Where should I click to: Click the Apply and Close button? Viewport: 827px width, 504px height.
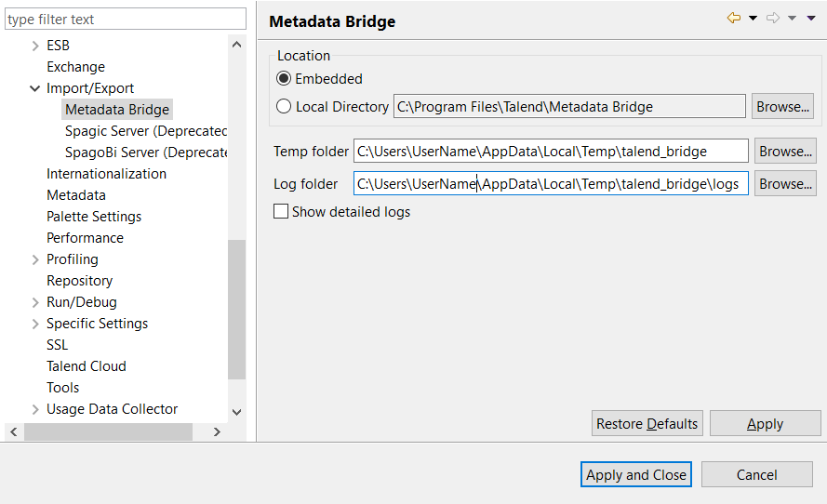(636, 475)
